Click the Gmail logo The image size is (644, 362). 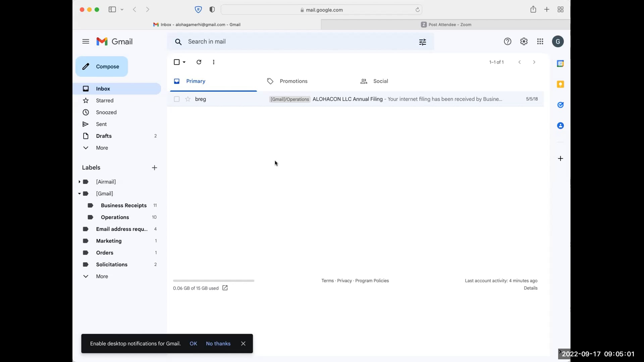pos(114,42)
